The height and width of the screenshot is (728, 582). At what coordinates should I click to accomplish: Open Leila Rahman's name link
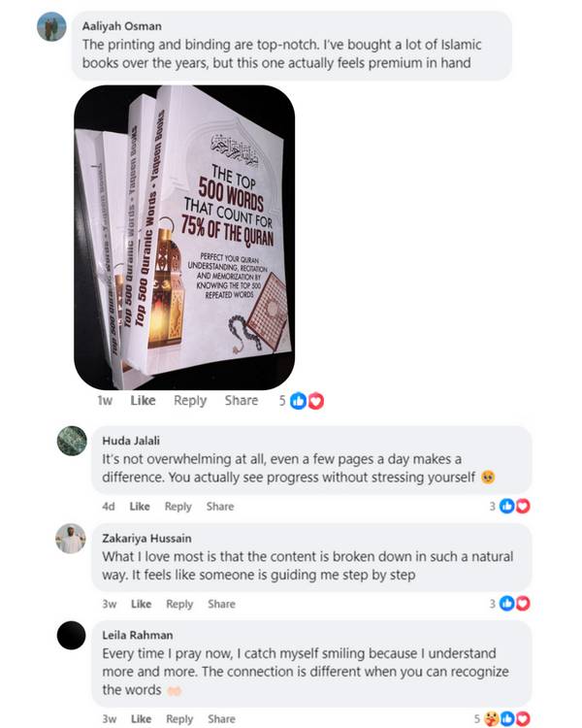pos(138,635)
